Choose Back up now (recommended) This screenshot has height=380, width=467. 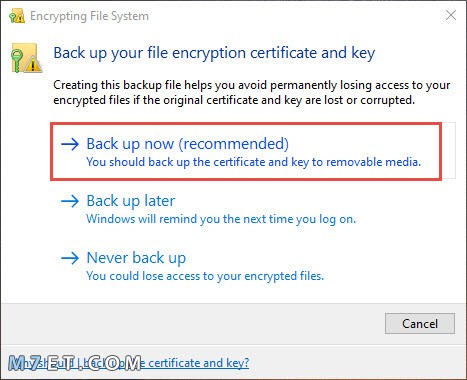(246, 151)
